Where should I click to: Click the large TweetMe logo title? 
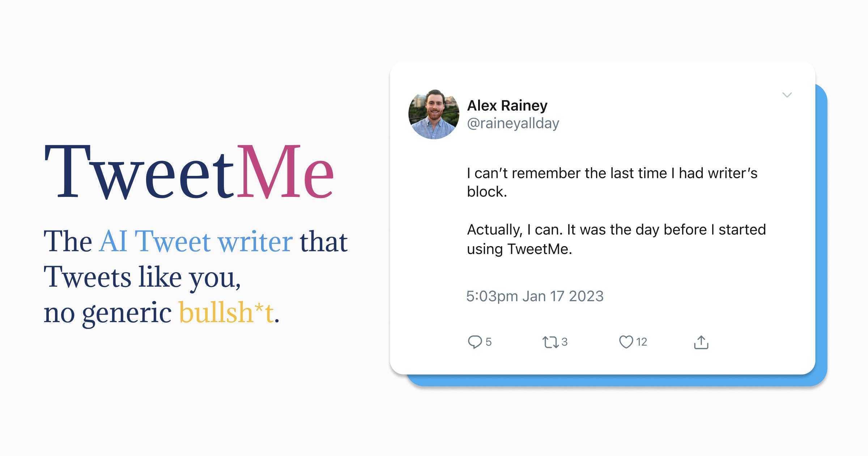point(188,172)
